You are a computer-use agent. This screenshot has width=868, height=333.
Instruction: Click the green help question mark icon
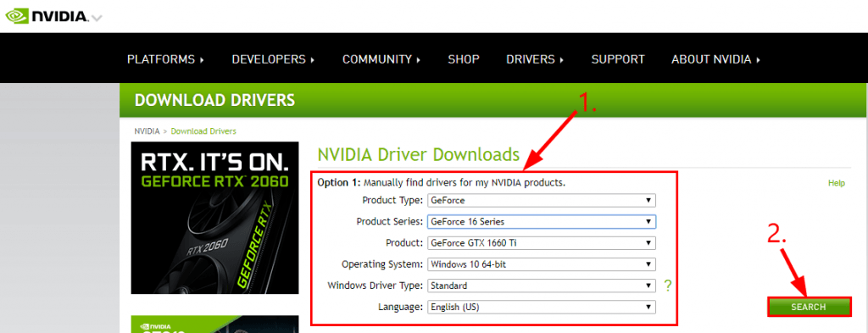pyautogui.click(x=668, y=286)
